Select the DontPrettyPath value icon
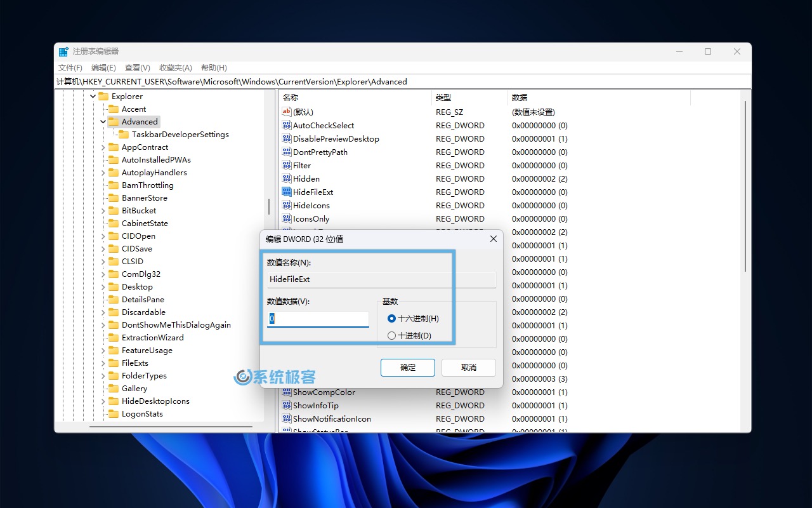This screenshot has height=508, width=812. (x=286, y=152)
